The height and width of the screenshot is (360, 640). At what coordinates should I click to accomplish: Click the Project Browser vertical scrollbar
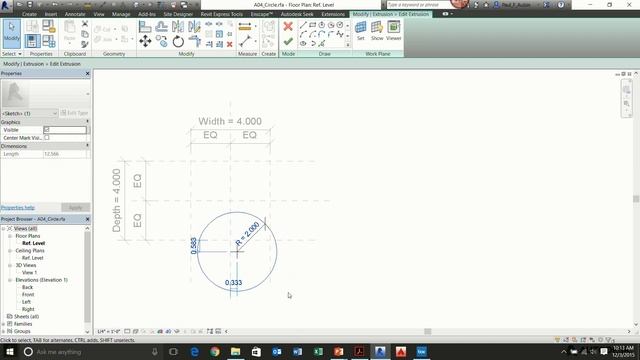[x=87, y=278]
